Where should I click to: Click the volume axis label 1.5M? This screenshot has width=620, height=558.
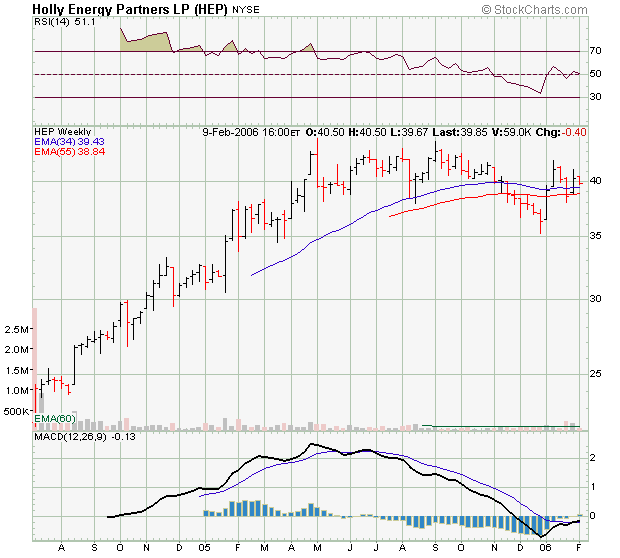pyautogui.click(x=16, y=371)
